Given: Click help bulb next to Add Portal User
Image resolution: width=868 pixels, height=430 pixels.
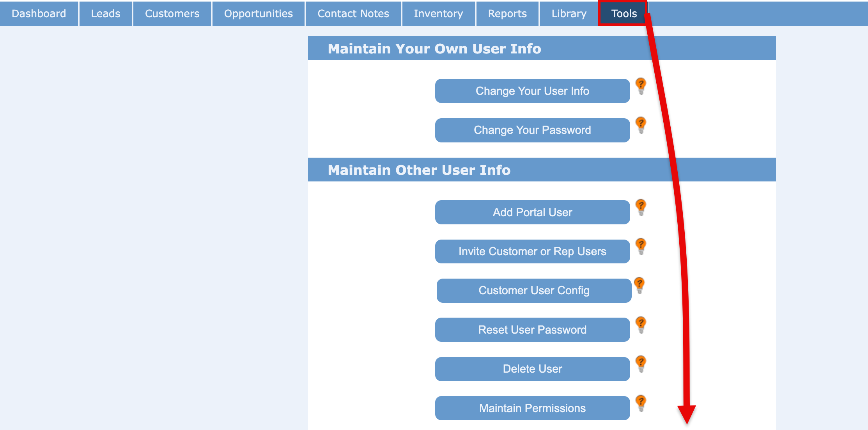Looking at the screenshot, I should point(641,207).
